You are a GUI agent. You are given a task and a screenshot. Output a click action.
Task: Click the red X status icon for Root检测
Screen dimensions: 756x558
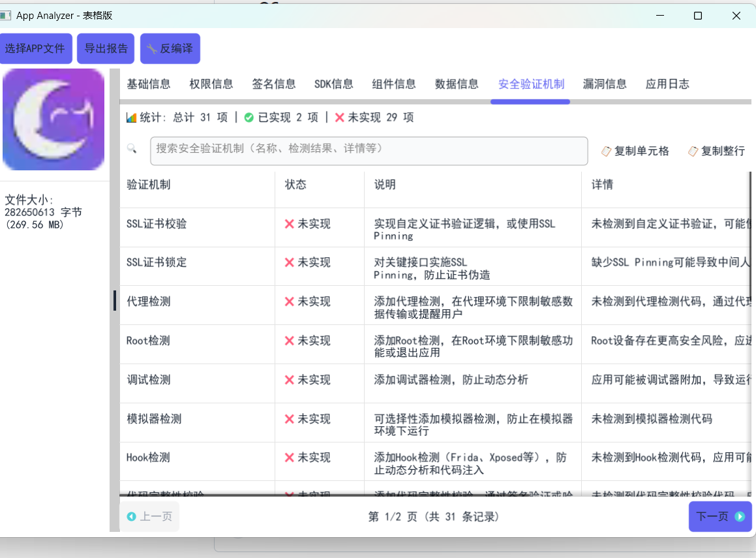[x=289, y=341]
